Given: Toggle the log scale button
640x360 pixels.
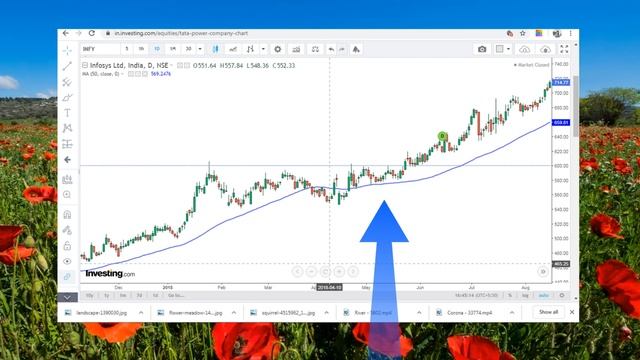Looking at the screenshot, I should click(x=525, y=296).
